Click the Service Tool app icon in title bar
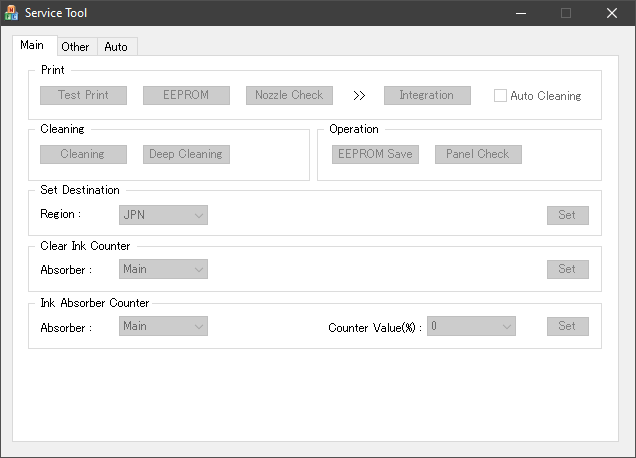This screenshot has height=458, width=636. pos(12,13)
